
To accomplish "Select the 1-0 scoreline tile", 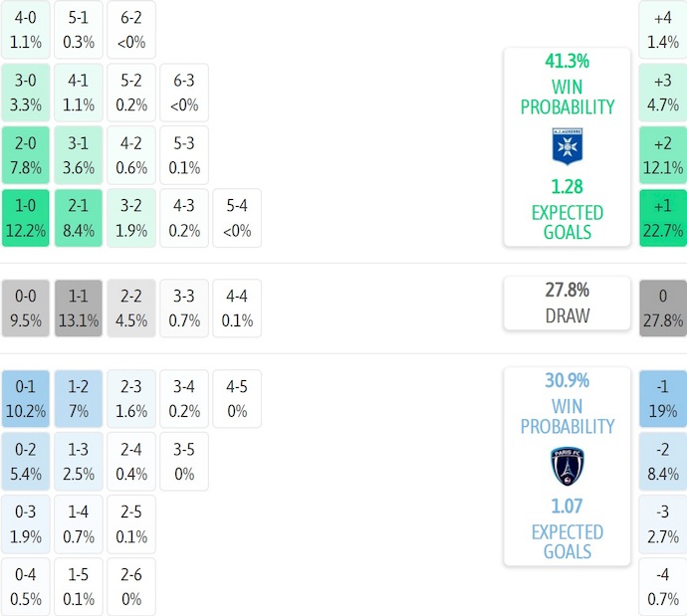I will pyautogui.click(x=26, y=218).
